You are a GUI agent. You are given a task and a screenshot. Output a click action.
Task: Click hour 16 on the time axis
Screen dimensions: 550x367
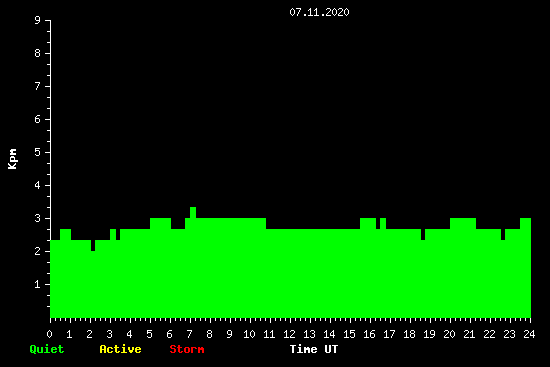369,334
